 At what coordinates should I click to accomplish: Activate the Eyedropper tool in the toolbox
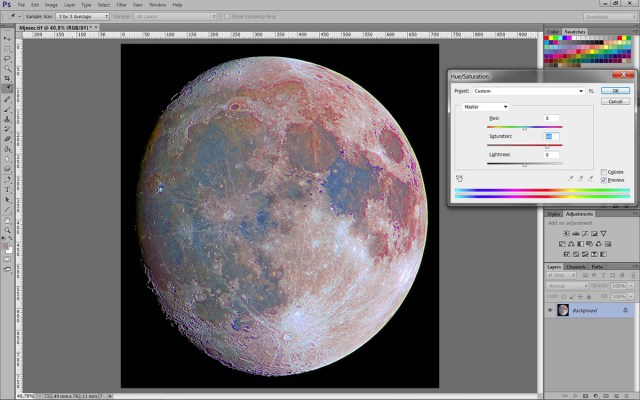coord(7,88)
